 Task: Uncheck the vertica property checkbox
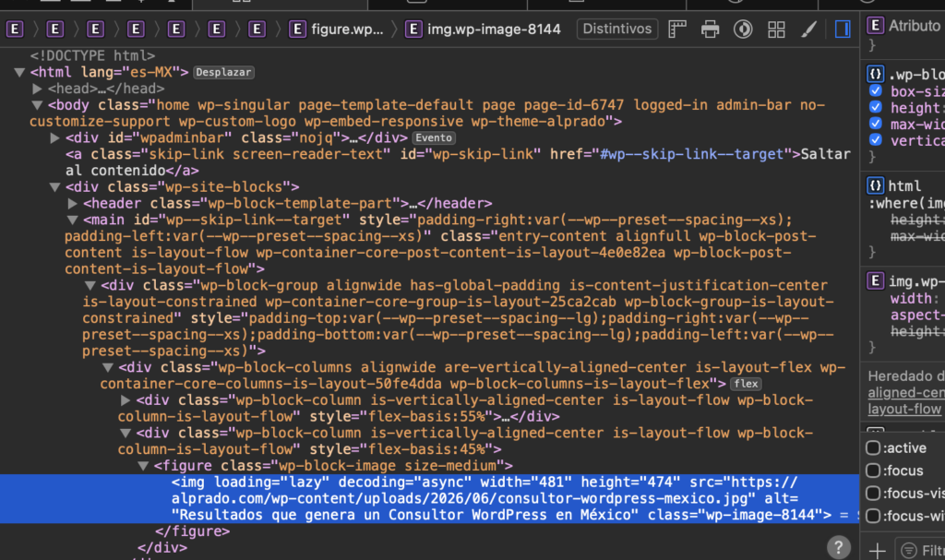pos(876,140)
